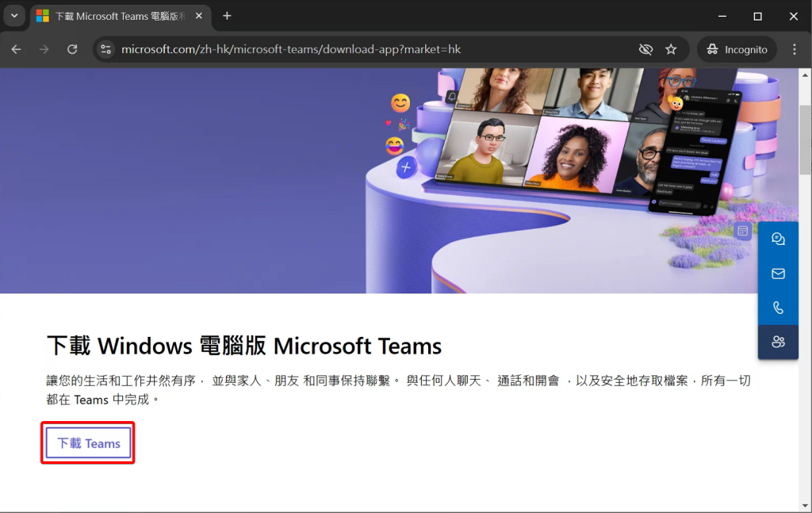Reload the Teams download page
This screenshot has height=513, width=812.
[72, 49]
